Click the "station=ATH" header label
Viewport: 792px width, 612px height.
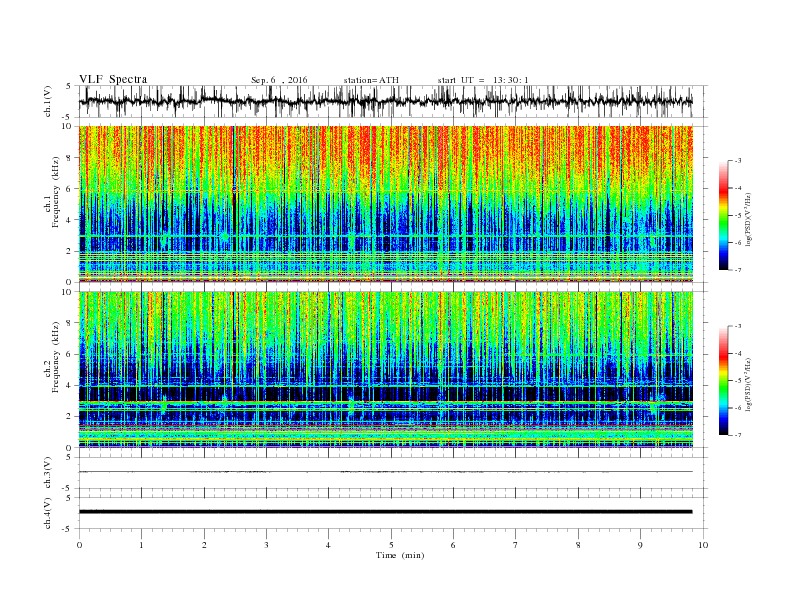(371, 80)
